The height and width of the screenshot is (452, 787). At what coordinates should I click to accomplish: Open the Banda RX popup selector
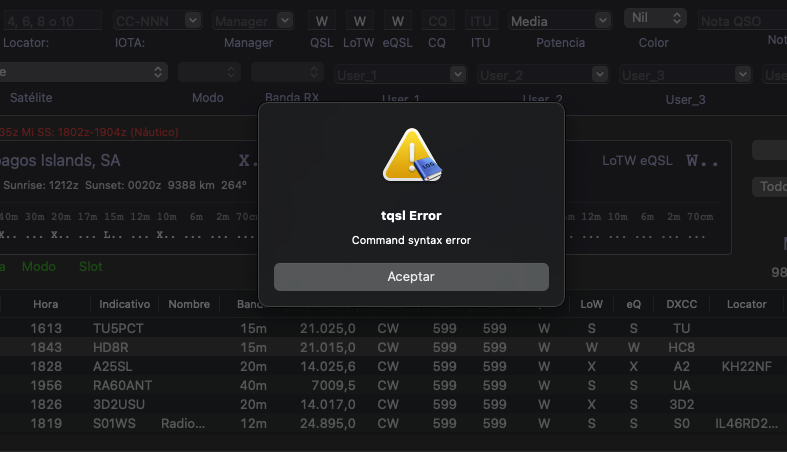coord(287,72)
